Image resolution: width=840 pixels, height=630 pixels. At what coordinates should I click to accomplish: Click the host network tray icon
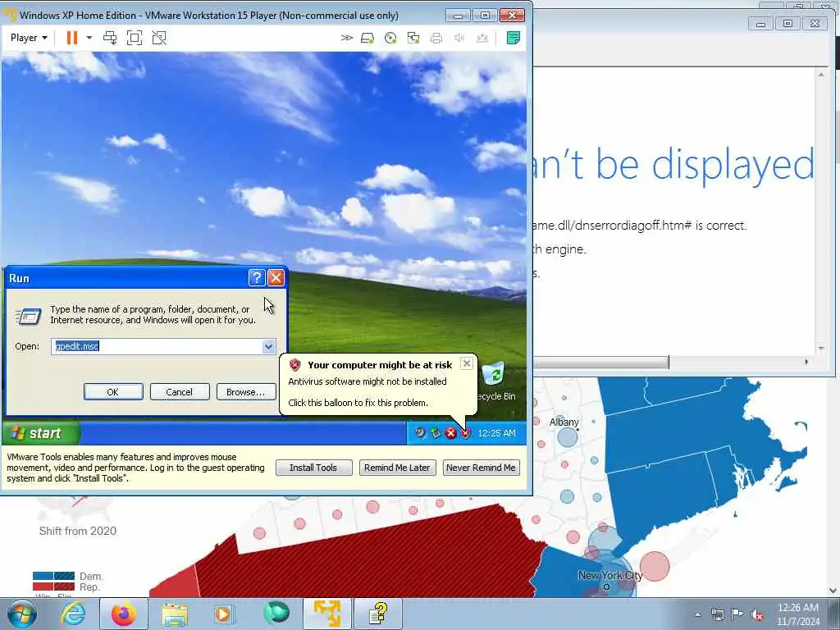[x=717, y=614]
